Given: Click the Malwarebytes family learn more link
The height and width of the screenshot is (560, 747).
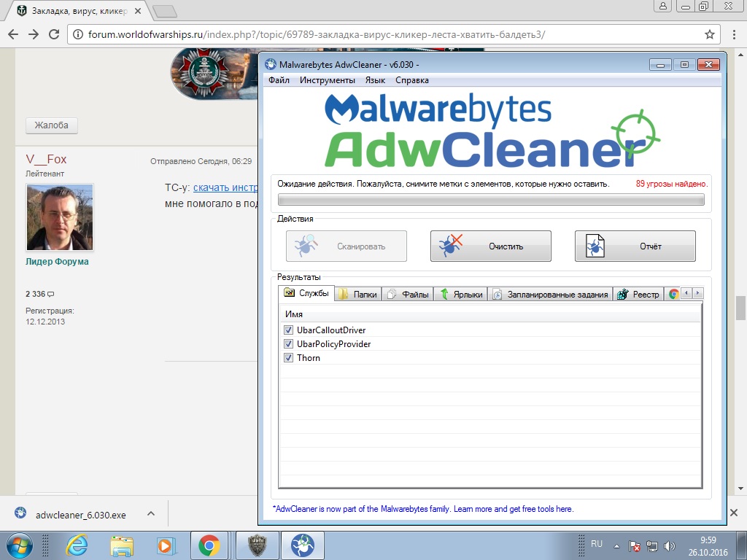Looking at the screenshot, I should tap(423, 509).
